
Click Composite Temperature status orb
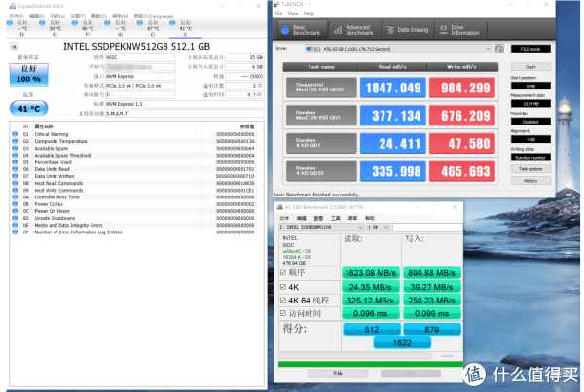tap(15, 141)
